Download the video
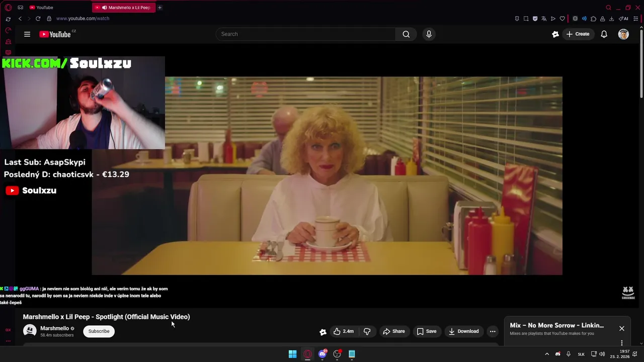Viewport: 644px width, 362px height. 463,331
